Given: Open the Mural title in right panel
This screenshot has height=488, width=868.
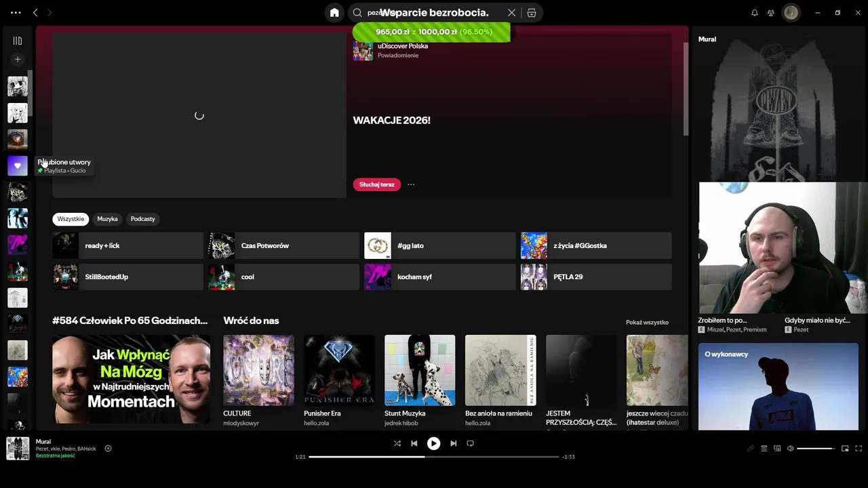Looking at the screenshot, I should pos(707,39).
